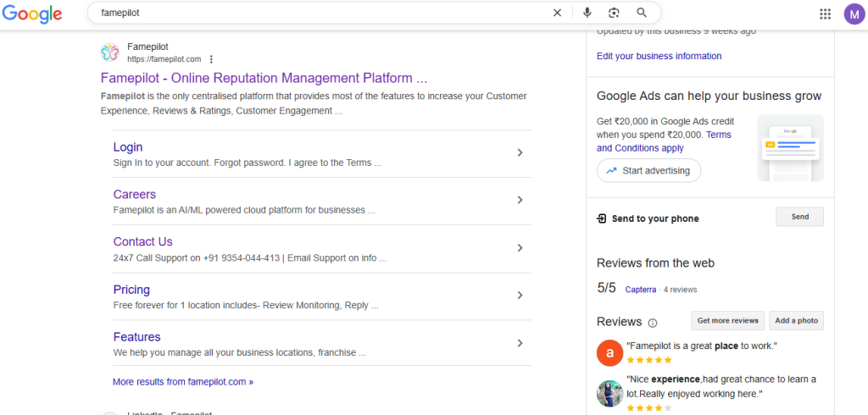Click the five-star rating under first review

[x=649, y=360]
